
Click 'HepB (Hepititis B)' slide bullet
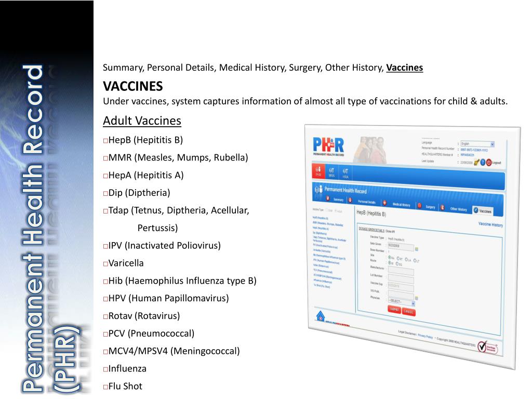[x=145, y=140]
